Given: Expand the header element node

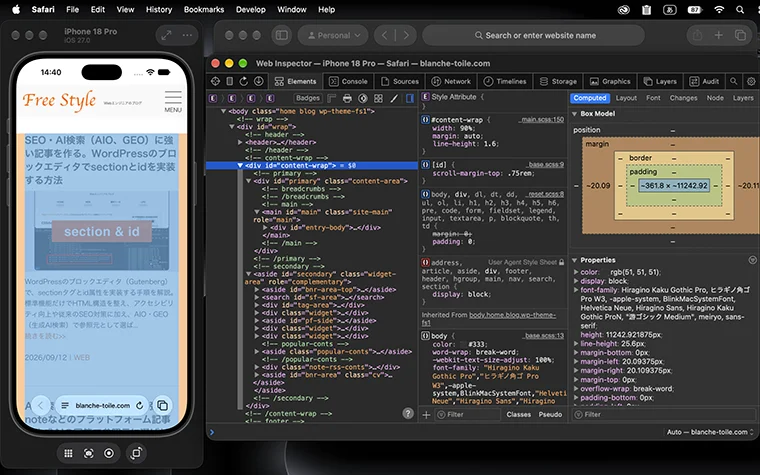Looking at the screenshot, I should [240, 142].
